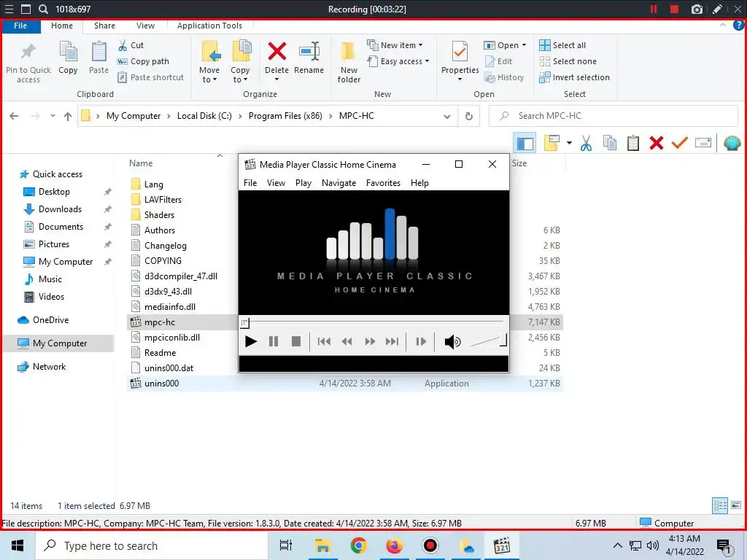Click the red X delete toolbar icon

pos(657,144)
